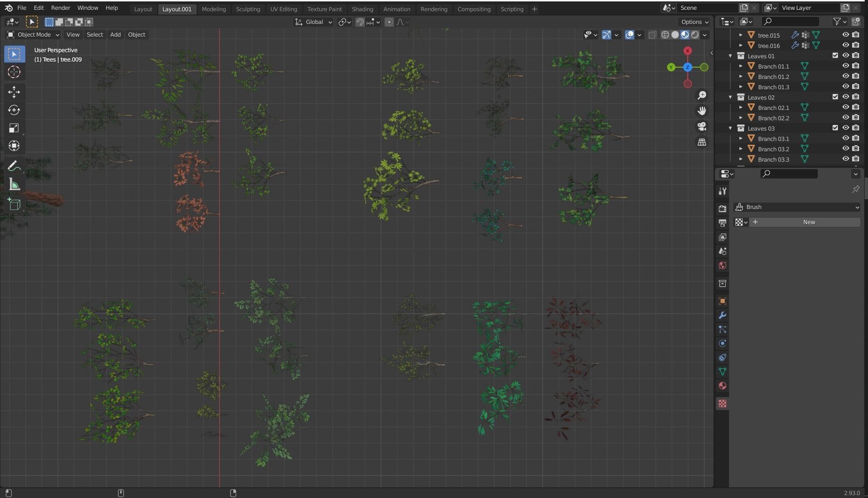Open the viewport Options menu
The image size is (868, 498).
coord(694,22)
